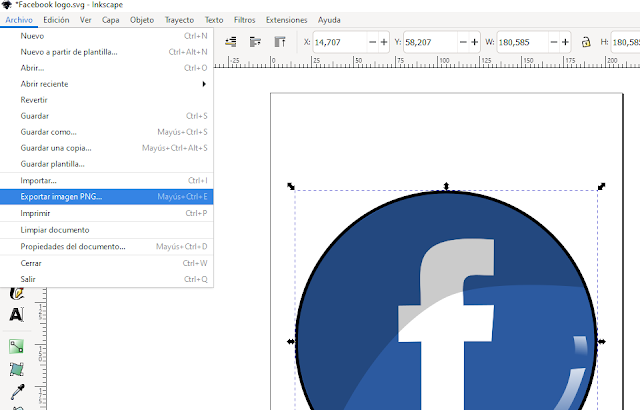Choose Guardar como... entry

coord(107,132)
